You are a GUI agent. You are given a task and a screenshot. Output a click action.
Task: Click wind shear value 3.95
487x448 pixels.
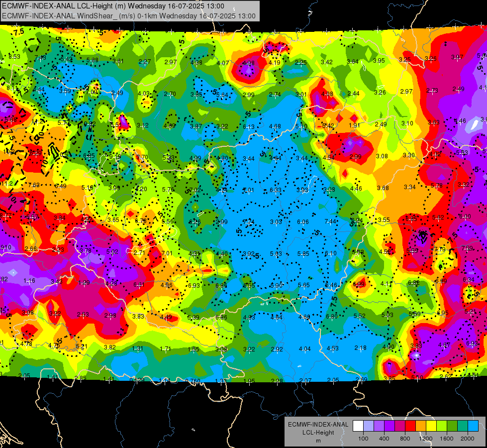(379, 61)
